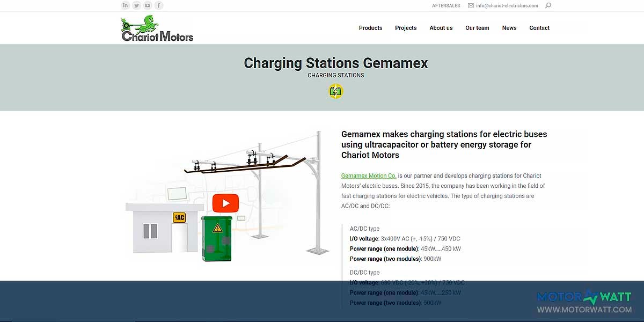The image size is (644, 322).
Task: Switch to the Projects section
Action: tap(406, 28)
